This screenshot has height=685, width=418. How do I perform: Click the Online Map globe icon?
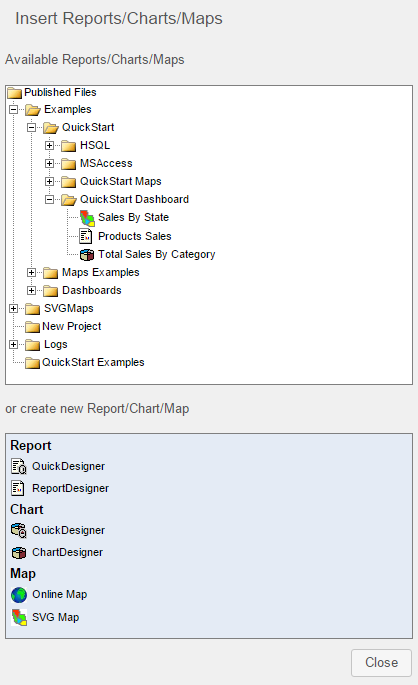pyautogui.click(x=19, y=595)
